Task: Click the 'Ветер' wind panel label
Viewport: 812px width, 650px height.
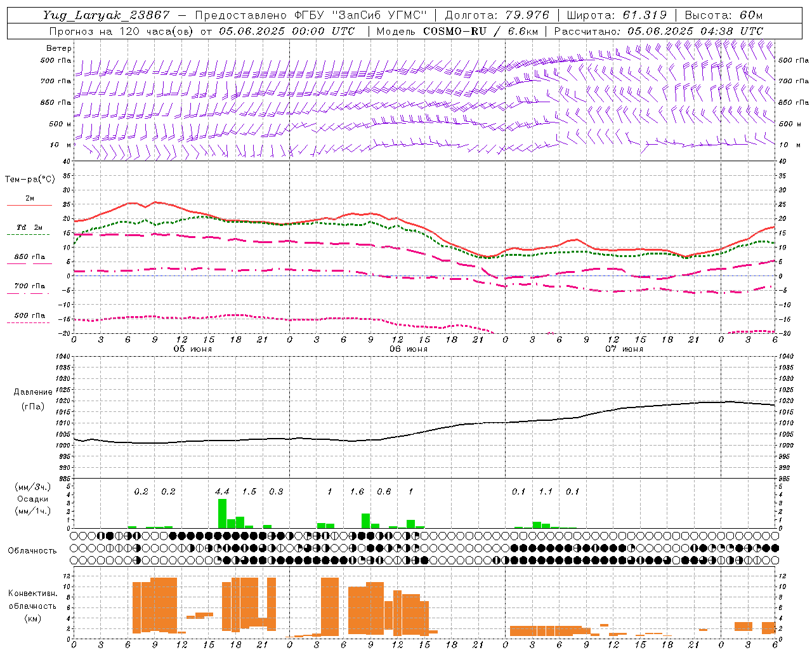Action: [x=59, y=48]
